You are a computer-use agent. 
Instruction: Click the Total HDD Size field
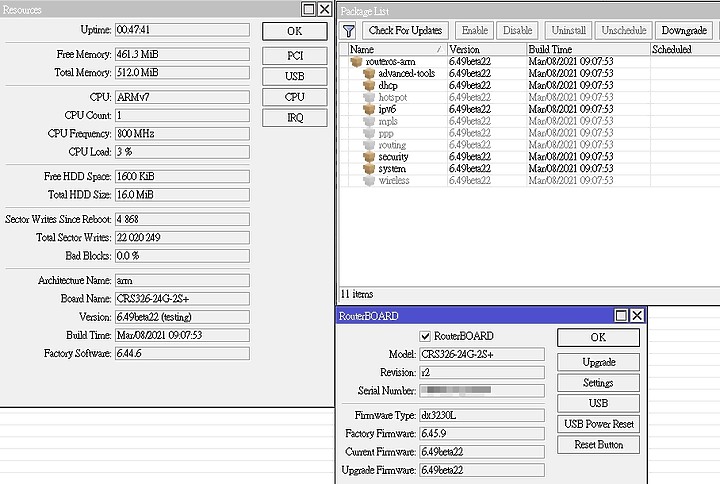point(182,195)
